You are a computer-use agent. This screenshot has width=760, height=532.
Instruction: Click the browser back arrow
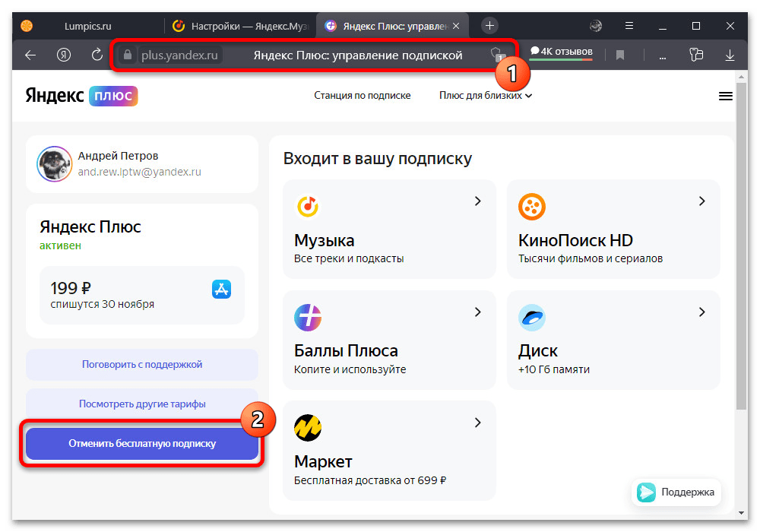click(x=30, y=55)
